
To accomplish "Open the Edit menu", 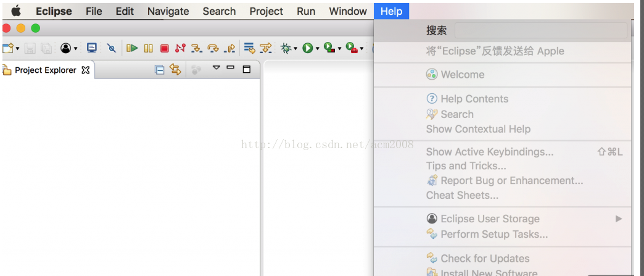I will tap(125, 12).
